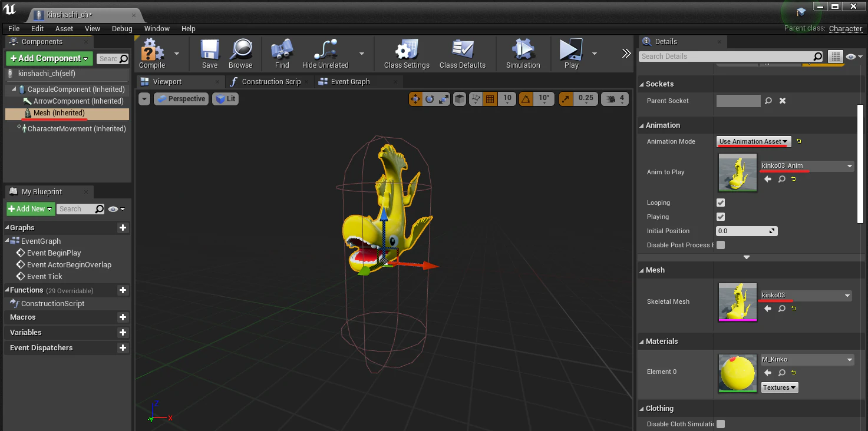The height and width of the screenshot is (431, 868).
Task: Open the Asset menu
Action: coord(64,28)
